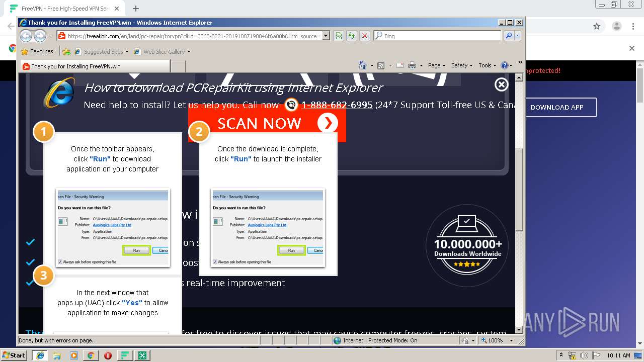Expand the IE command bar chevron

coord(520,62)
